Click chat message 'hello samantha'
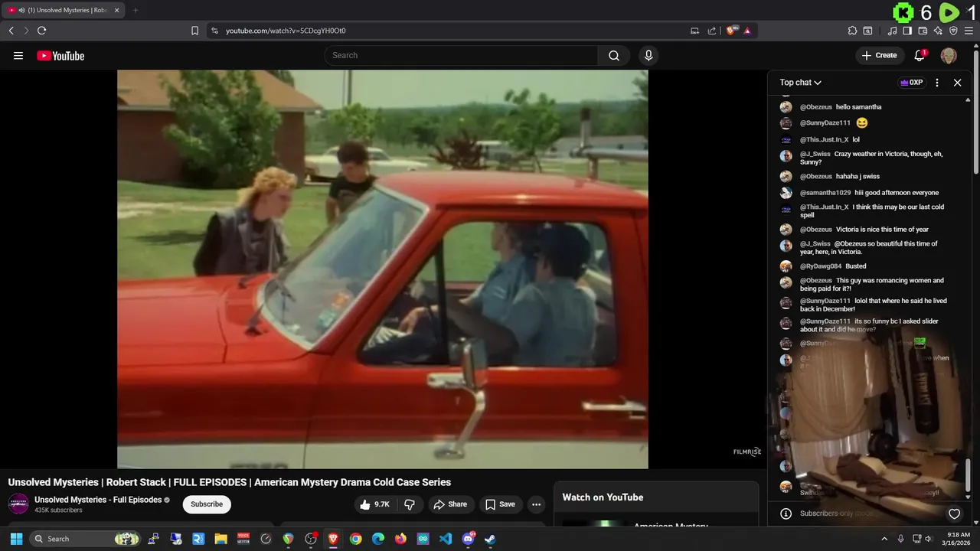980x551 pixels. (x=858, y=107)
